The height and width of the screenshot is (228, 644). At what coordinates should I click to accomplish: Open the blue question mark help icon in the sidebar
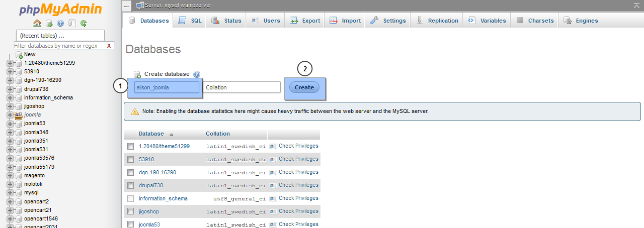(x=60, y=23)
